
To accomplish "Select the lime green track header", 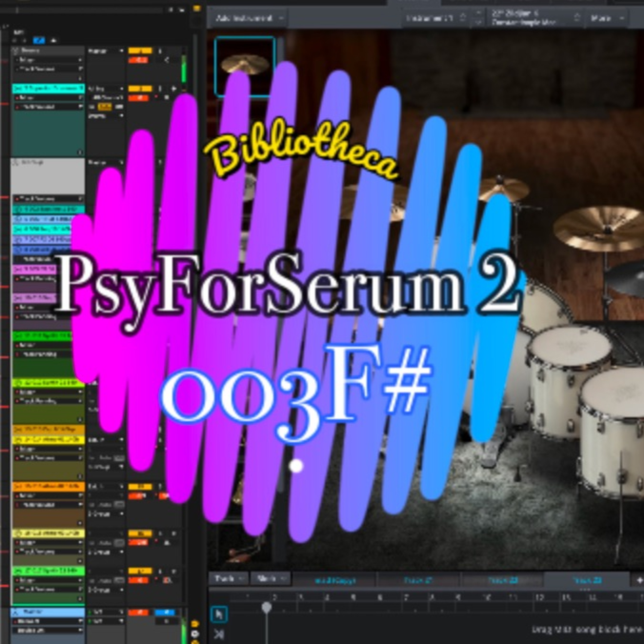I will pyautogui.click(x=48, y=383).
